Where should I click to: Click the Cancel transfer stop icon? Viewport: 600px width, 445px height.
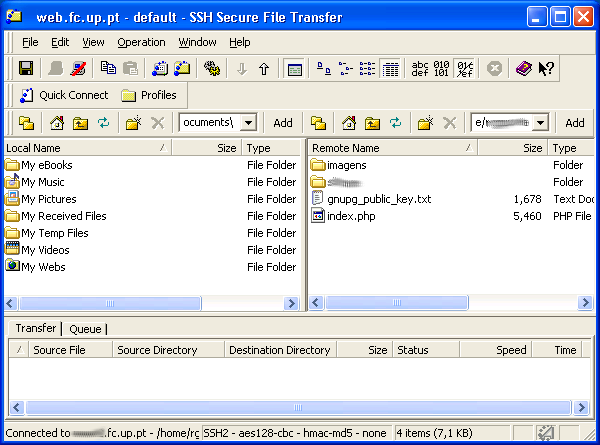point(494,69)
